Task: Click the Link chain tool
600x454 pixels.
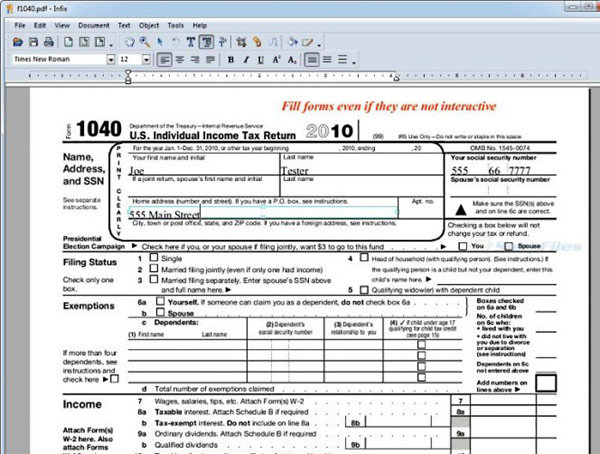Action: point(257,42)
